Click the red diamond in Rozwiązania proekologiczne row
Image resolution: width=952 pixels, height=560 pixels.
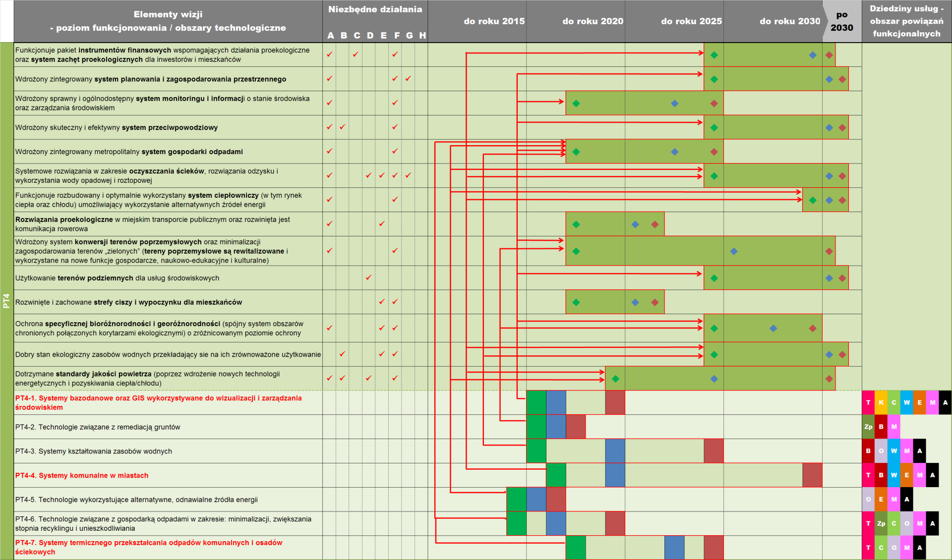point(655,224)
